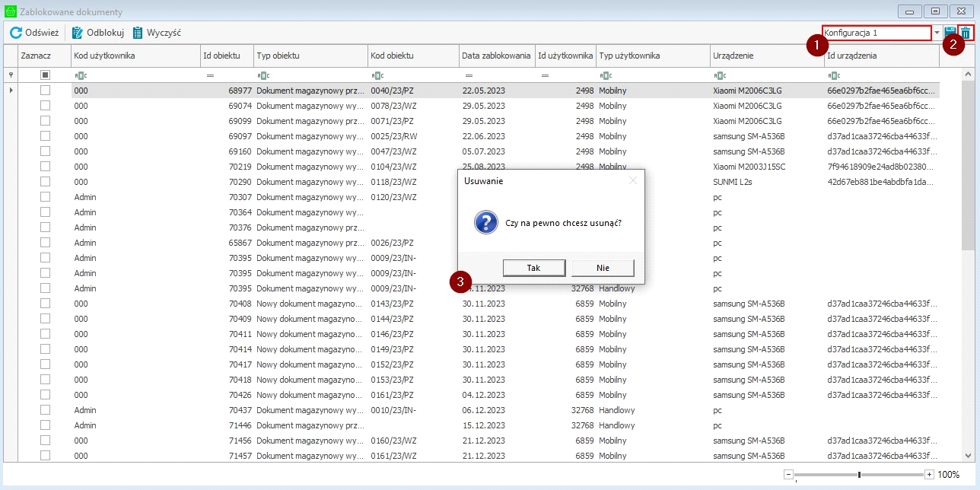Check the box for row 0104/23/WZ
The width and height of the screenshot is (980, 490).
45,166
